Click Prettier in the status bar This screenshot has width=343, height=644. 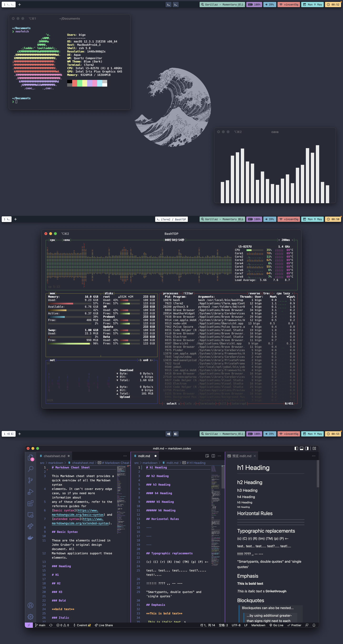click(x=294, y=625)
